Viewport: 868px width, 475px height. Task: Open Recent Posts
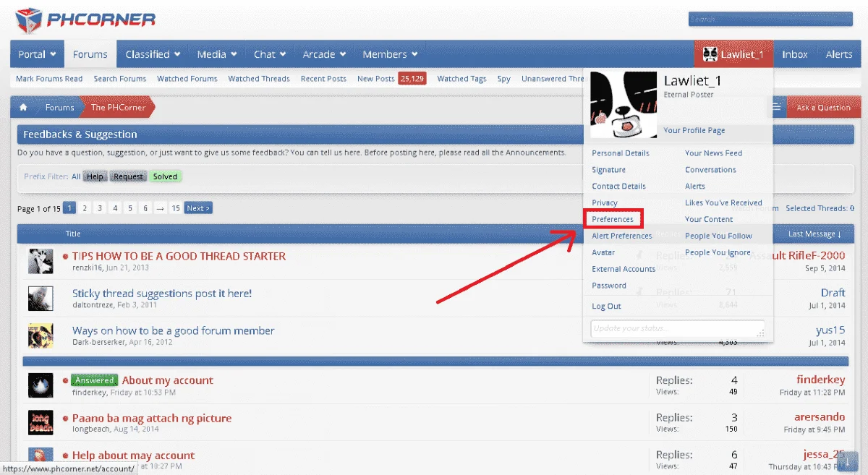point(323,79)
